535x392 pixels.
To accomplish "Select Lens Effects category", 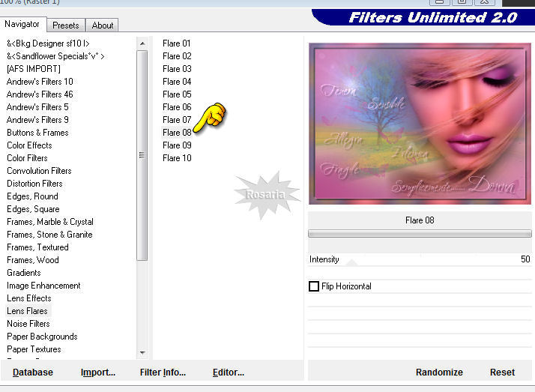I will click(29, 298).
